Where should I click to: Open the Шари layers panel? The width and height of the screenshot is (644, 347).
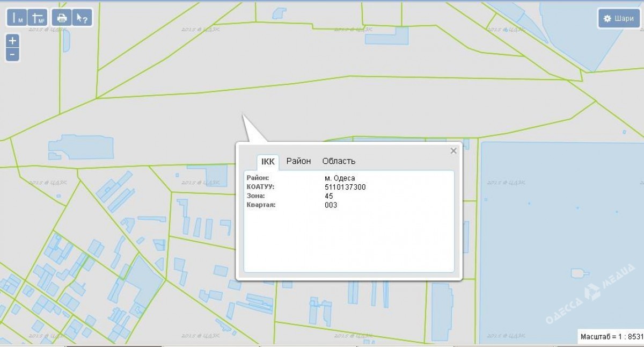pos(619,18)
